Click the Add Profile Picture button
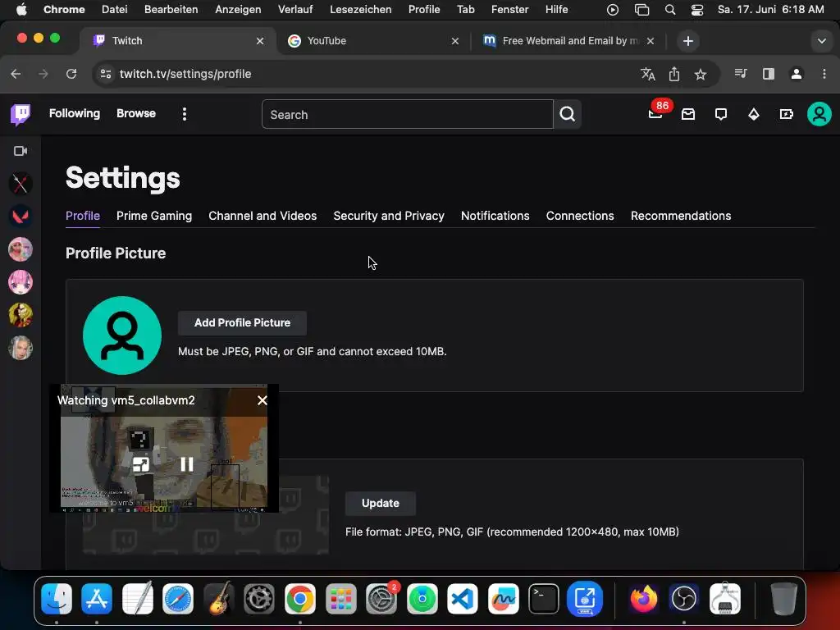The image size is (840, 630). pyautogui.click(x=242, y=323)
